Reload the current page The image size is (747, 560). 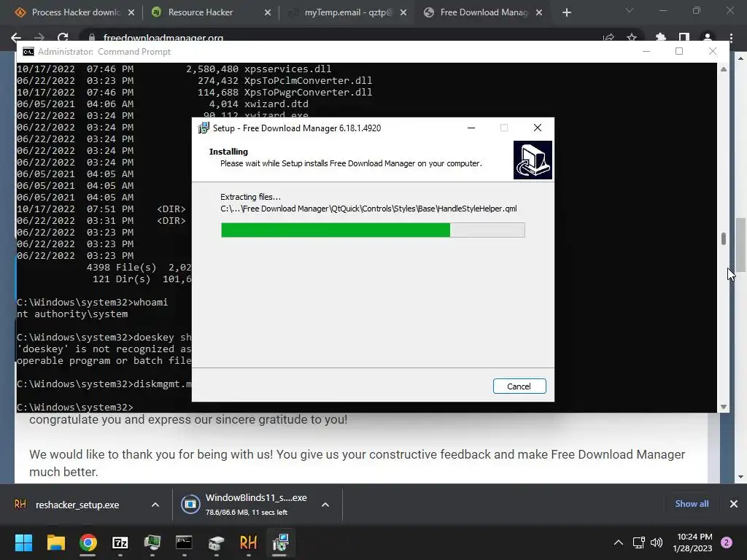point(63,37)
